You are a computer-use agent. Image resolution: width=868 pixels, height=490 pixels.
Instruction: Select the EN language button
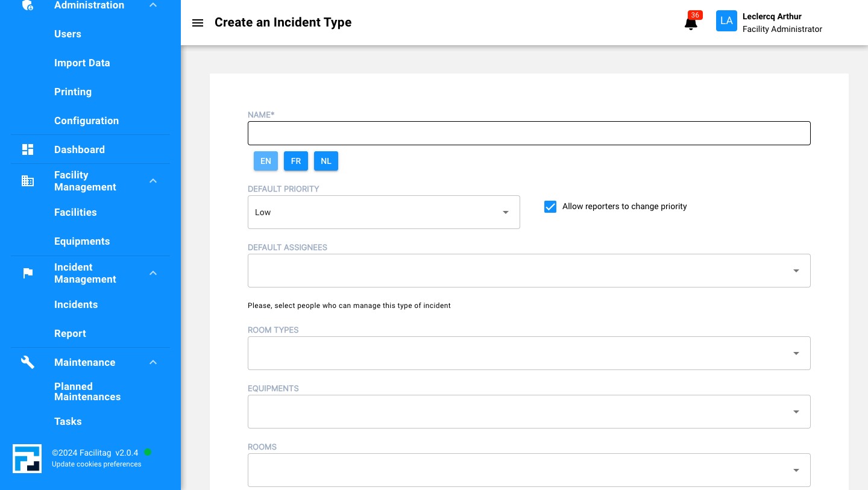266,161
